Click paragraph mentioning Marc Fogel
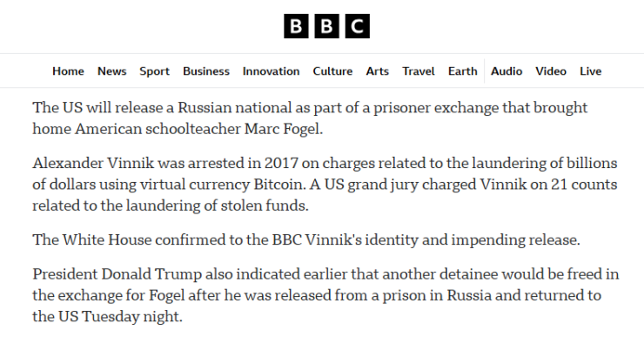Image resolution: width=644 pixels, height=337 pixels. pos(310,118)
